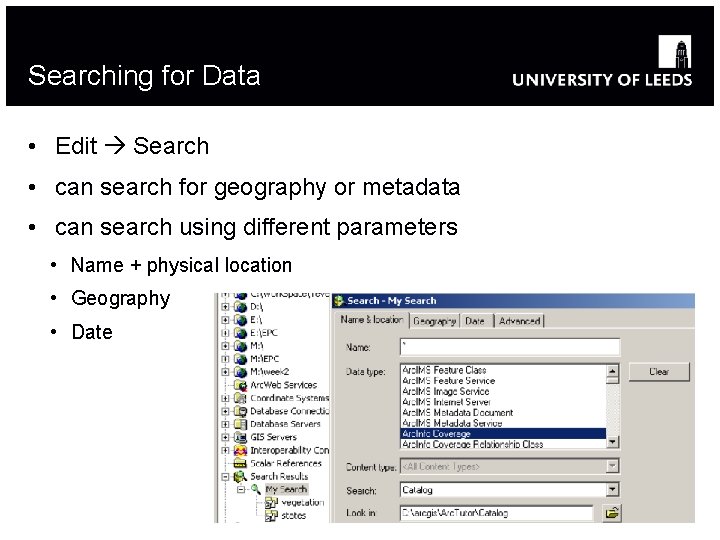The image size is (720, 540).
Task: Expand the E:\ tree node
Action: click(x=225, y=320)
